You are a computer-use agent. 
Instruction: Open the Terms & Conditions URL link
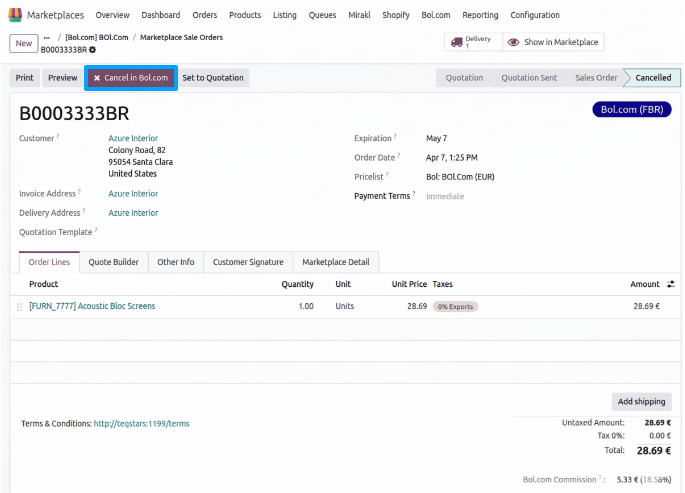tap(142, 424)
